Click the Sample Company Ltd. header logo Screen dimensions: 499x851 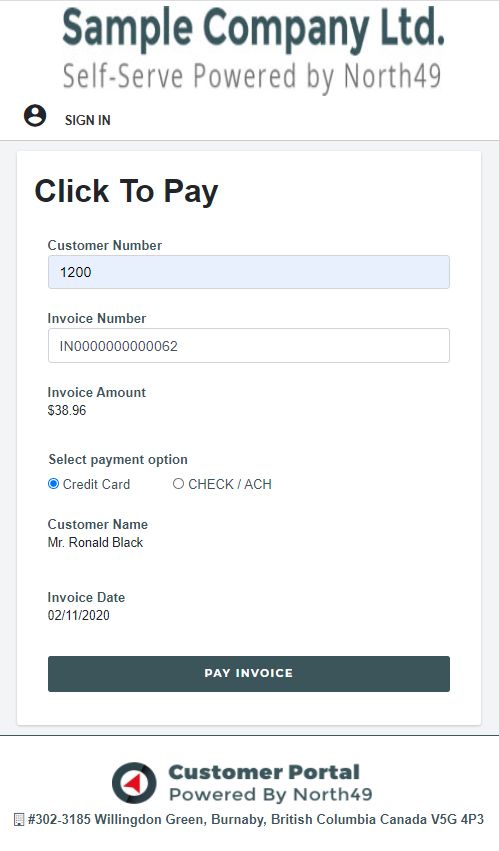253,28
